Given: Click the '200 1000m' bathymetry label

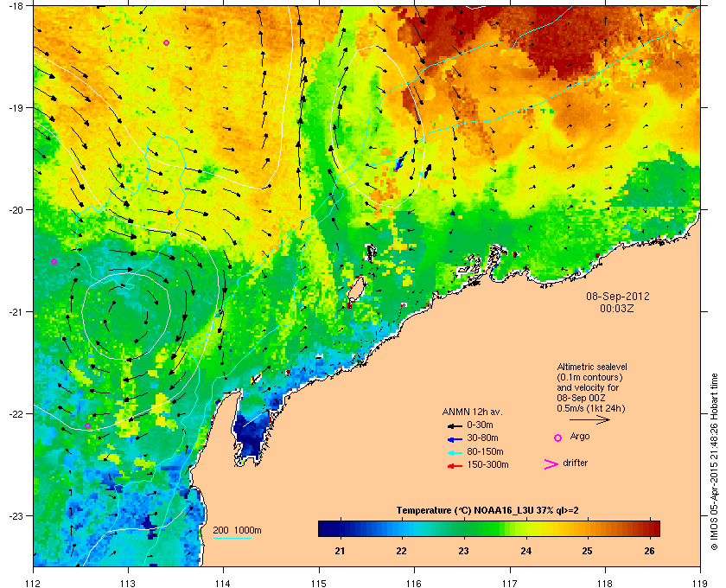Looking at the screenshot, I should coord(237,531).
